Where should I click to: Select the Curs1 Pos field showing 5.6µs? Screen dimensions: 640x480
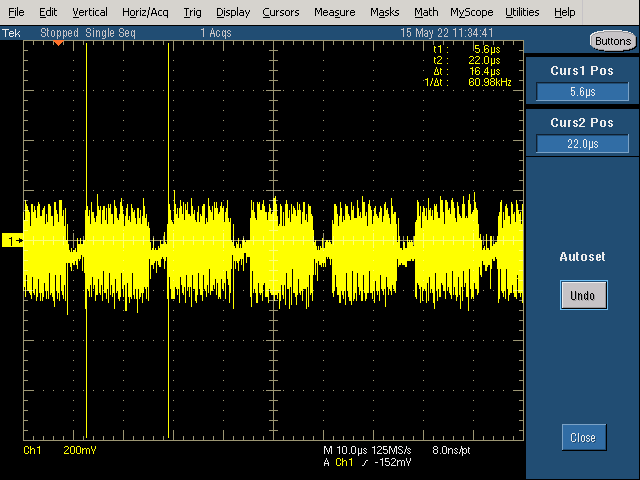(582, 91)
